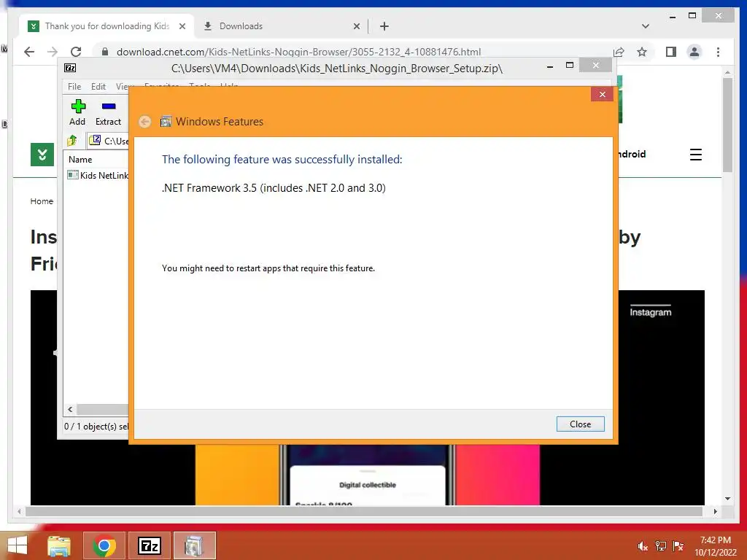Click the network tray icon
Screen dimensions: 747x560
660,546
